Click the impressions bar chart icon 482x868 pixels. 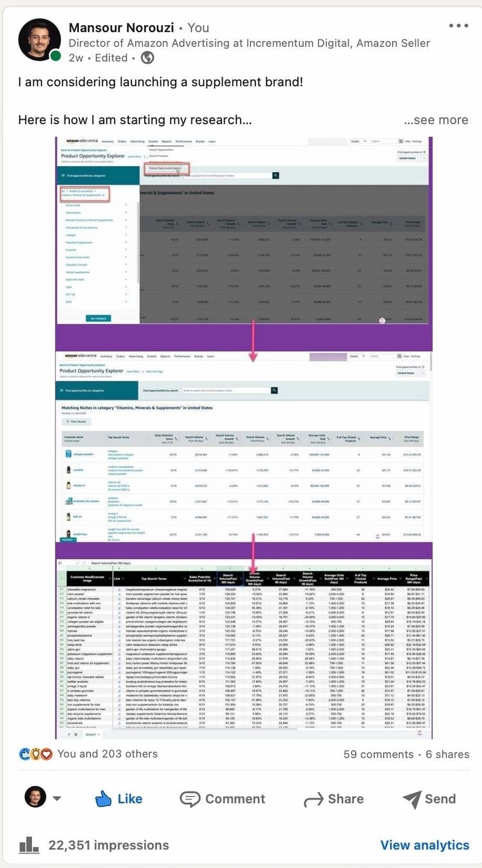coord(29,845)
